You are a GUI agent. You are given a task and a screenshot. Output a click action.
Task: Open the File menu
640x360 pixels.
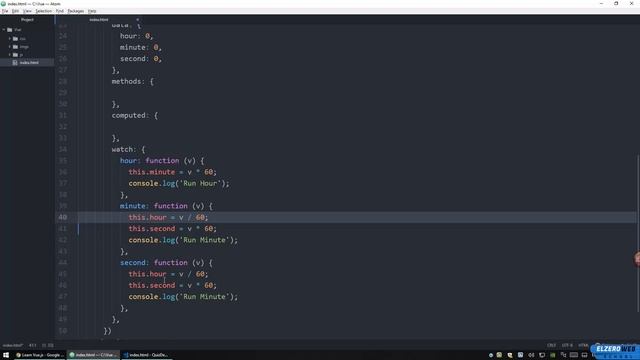[x=5, y=11]
